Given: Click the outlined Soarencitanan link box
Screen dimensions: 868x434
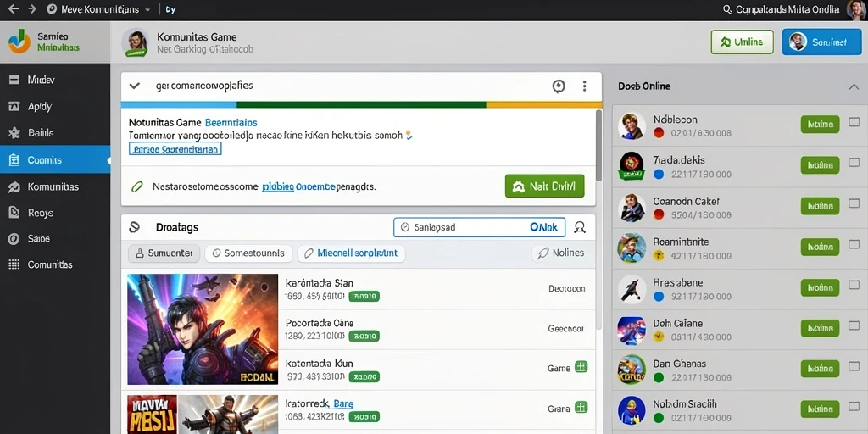Looking at the screenshot, I should [x=175, y=148].
